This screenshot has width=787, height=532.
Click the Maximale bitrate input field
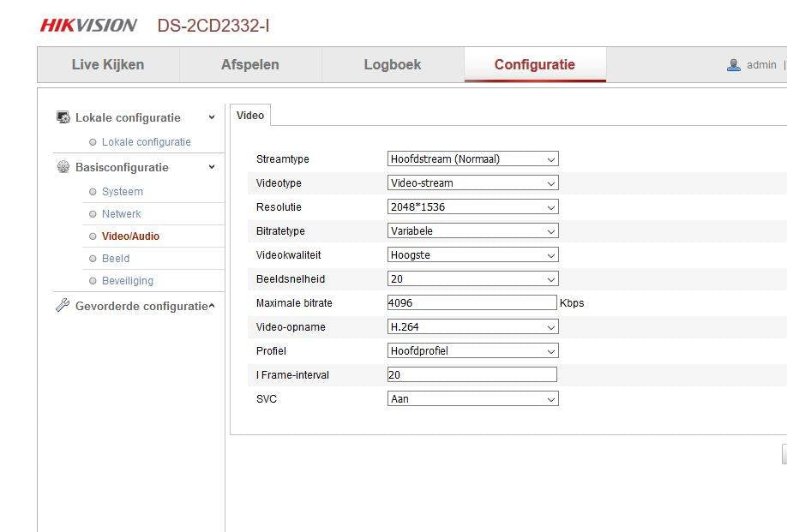(x=472, y=303)
